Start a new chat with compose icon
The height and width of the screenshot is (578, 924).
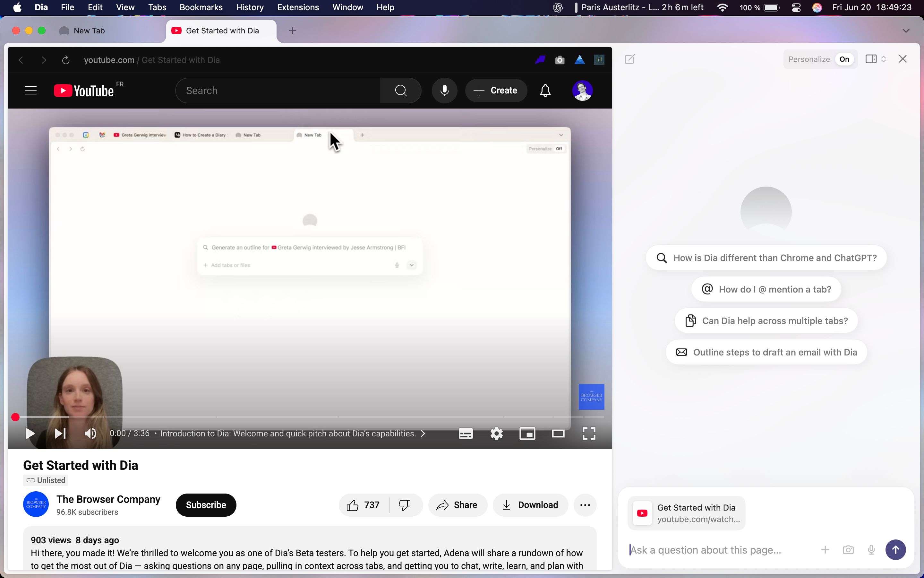629,59
